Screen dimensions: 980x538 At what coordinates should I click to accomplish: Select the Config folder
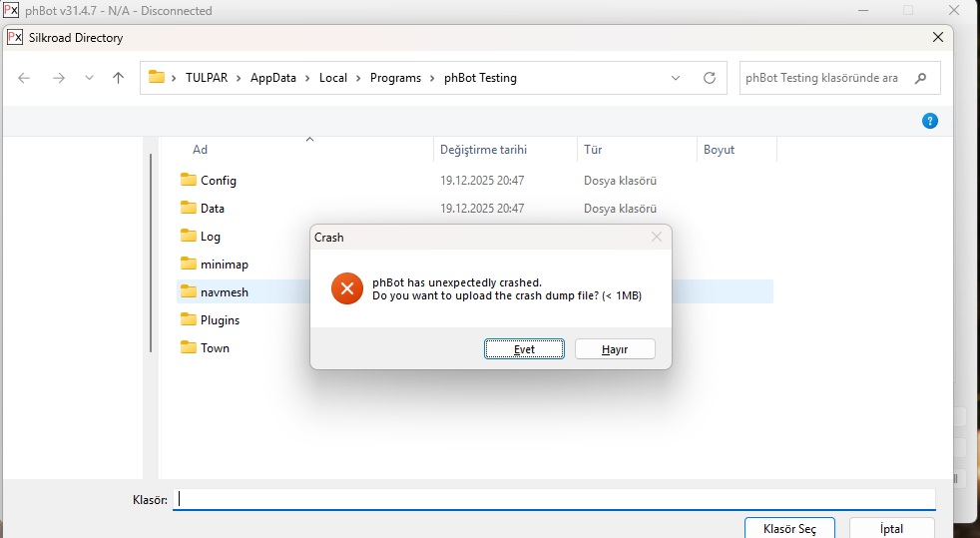point(218,181)
